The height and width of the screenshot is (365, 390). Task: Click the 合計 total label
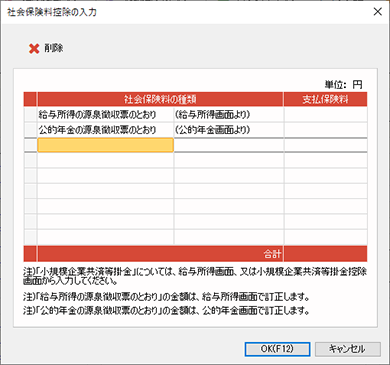pyautogui.click(x=272, y=254)
